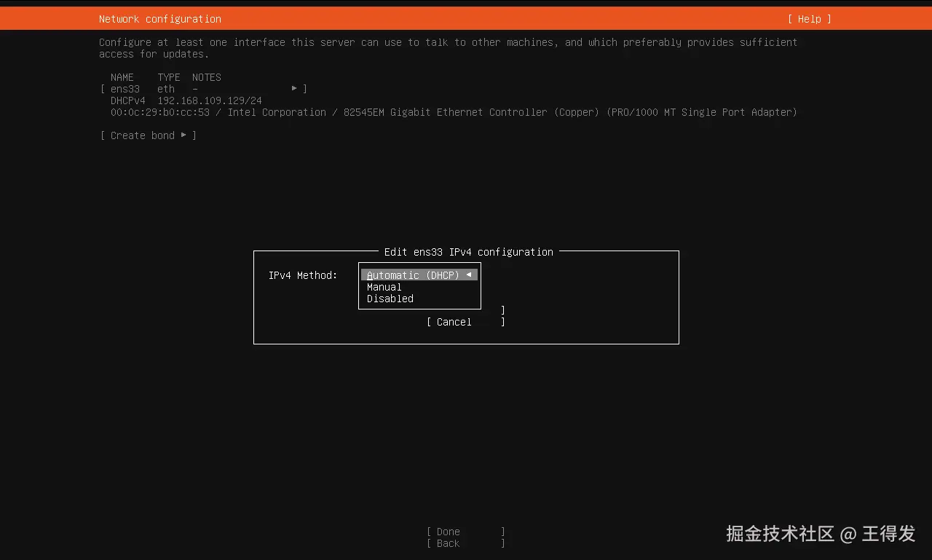Click the IPv4 Method label
Viewport: 932px width, 560px height.
point(303,275)
